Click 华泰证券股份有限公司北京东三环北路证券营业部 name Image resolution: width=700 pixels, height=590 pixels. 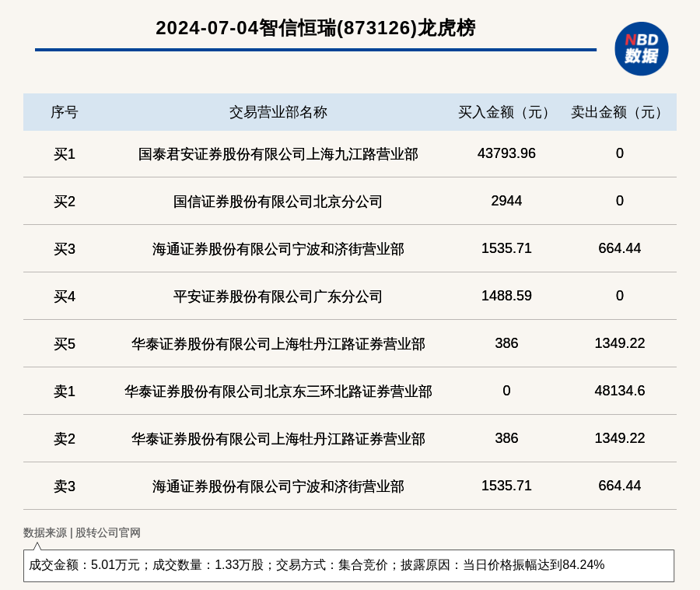(278, 392)
